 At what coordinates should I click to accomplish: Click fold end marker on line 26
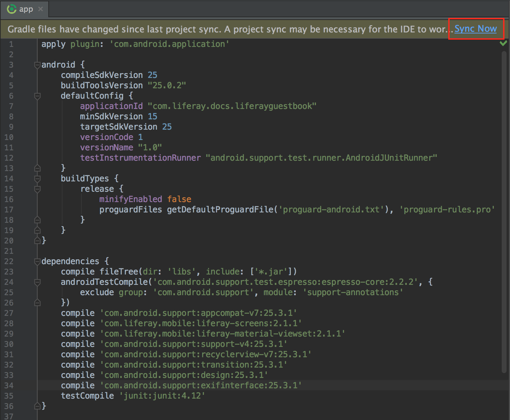[x=37, y=303]
